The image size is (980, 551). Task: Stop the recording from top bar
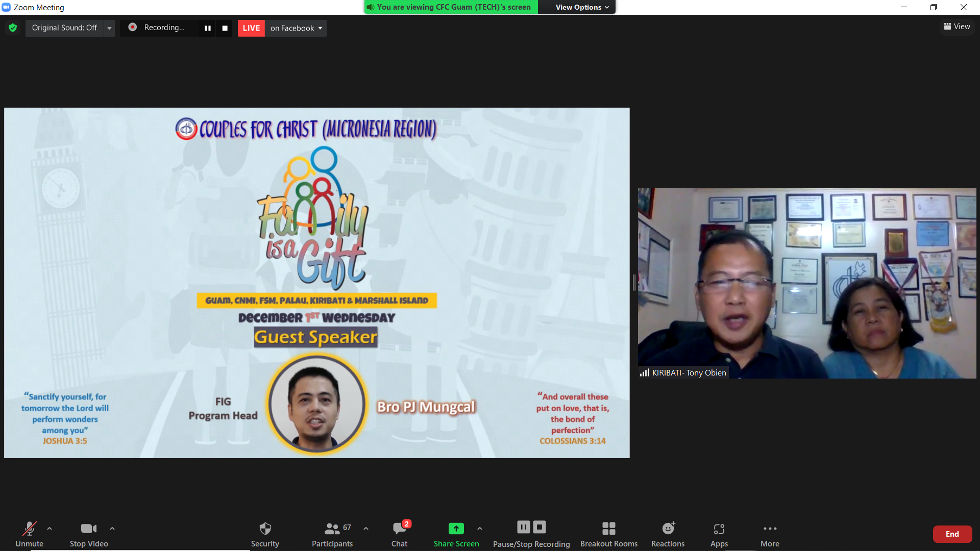[225, 28]
